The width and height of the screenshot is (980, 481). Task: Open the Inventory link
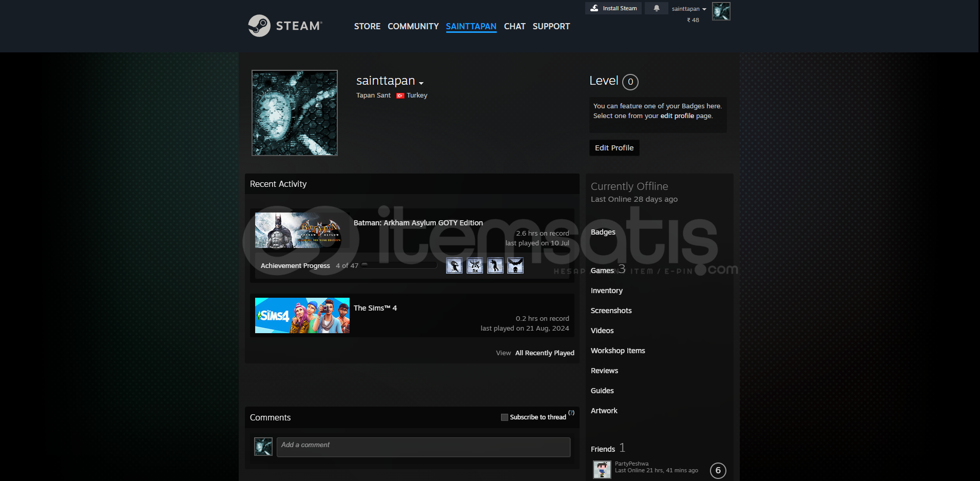(606, 291)
